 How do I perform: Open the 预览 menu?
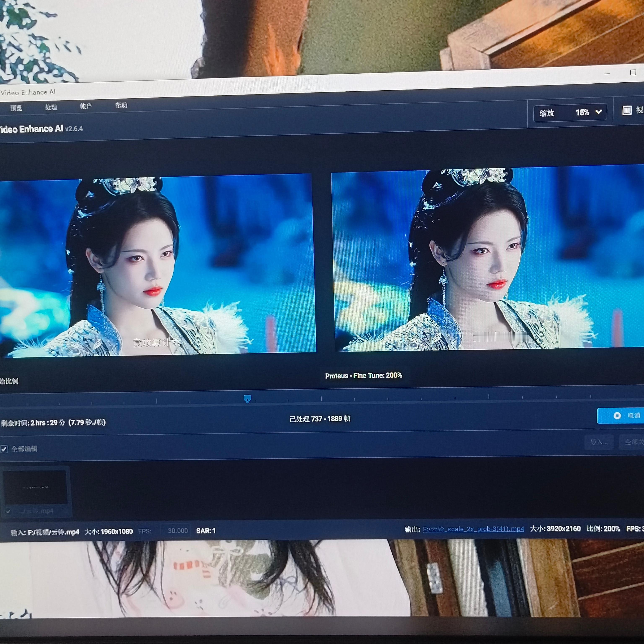16,108
